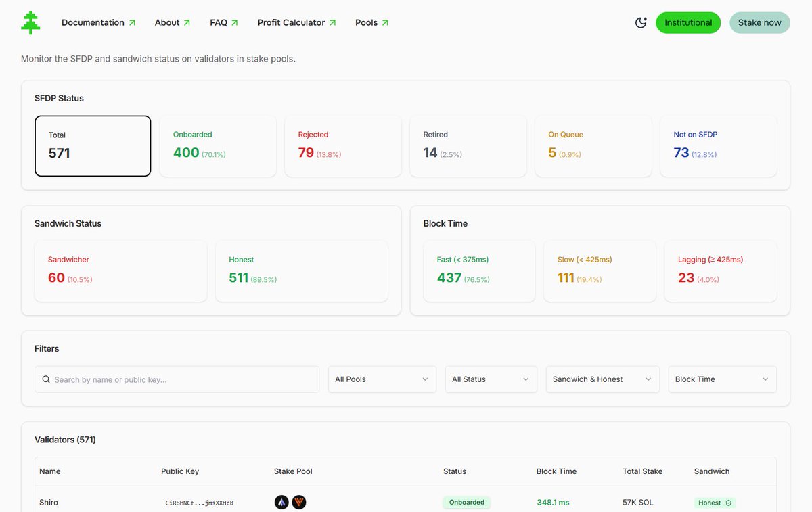812x512 pixels.
Task: Click the magnifier icon in search box
Action: tap(46, 379)
